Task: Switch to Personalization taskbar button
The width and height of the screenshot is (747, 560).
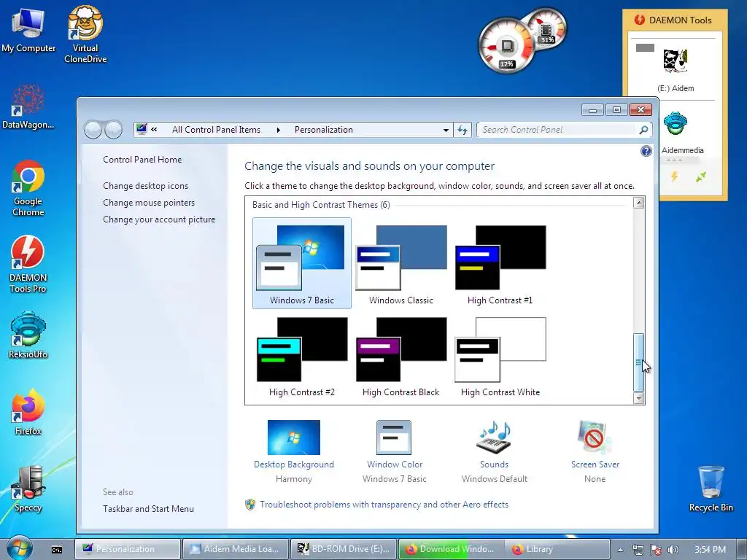Action: tap(127, 549)
